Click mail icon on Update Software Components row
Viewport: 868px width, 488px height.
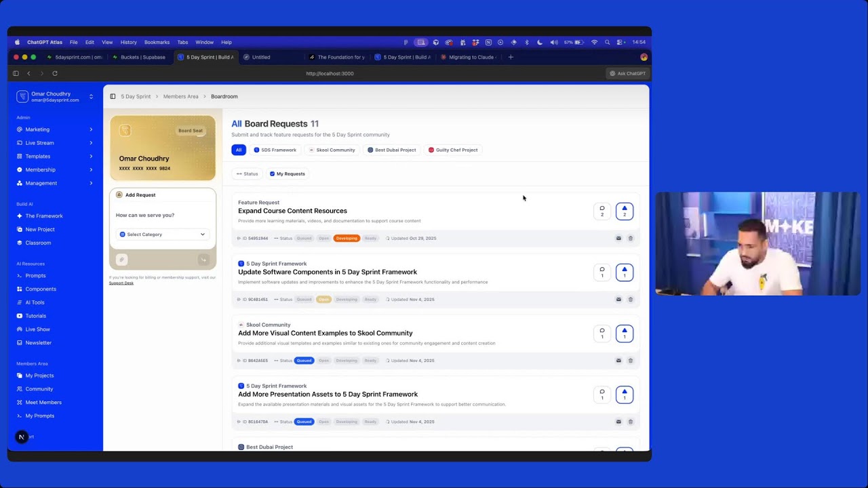pyautogui.click(x=618, y=300)
